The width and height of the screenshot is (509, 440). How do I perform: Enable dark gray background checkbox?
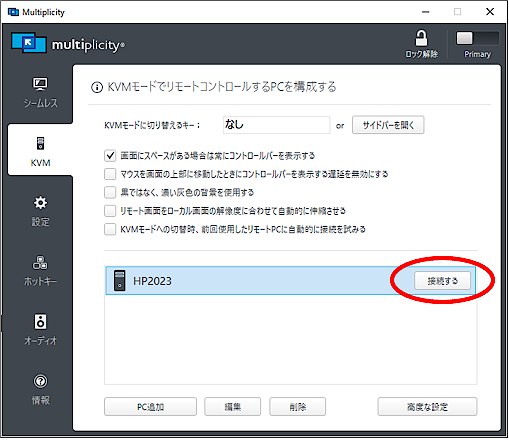[110, 192]
